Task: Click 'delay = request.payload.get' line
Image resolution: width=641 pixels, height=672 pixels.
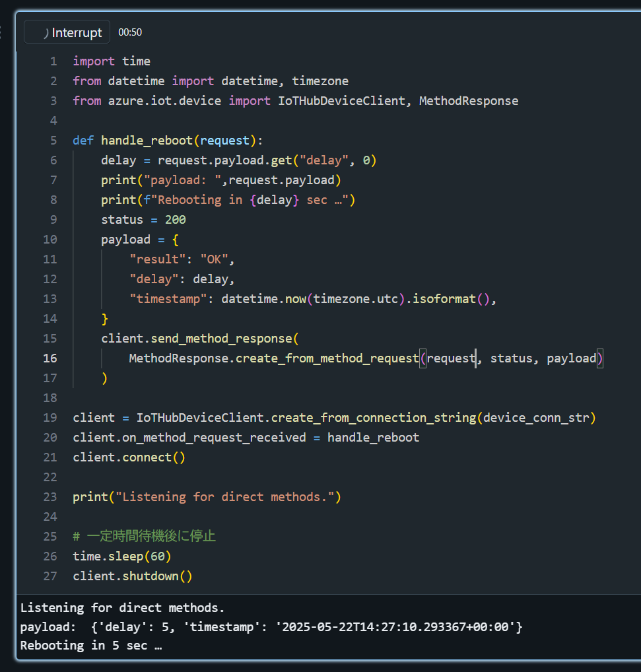Action: pyautogui.click(x=239, y=160)
